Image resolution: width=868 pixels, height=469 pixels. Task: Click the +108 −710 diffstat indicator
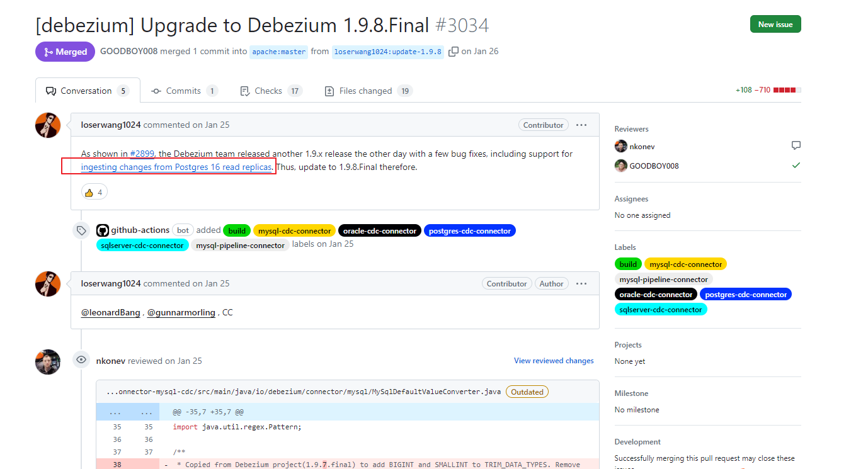pyautogui.click(x=768, y=90)
